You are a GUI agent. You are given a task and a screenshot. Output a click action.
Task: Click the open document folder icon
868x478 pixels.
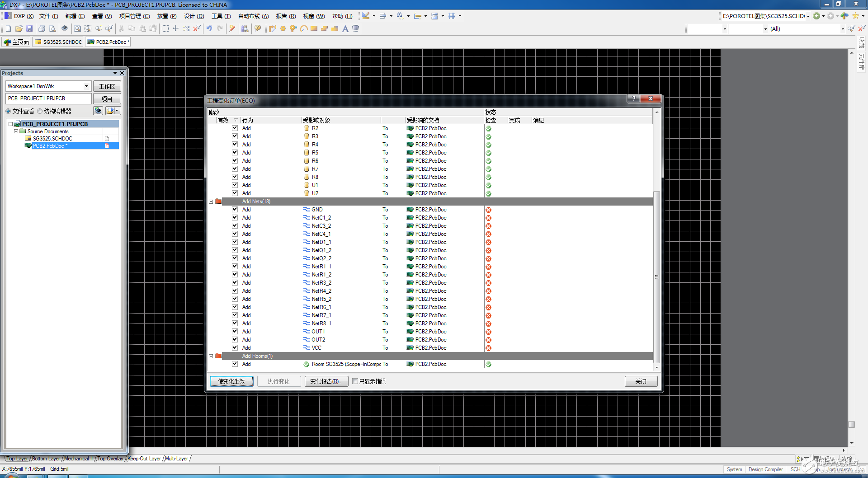click(x=19, y=28)
